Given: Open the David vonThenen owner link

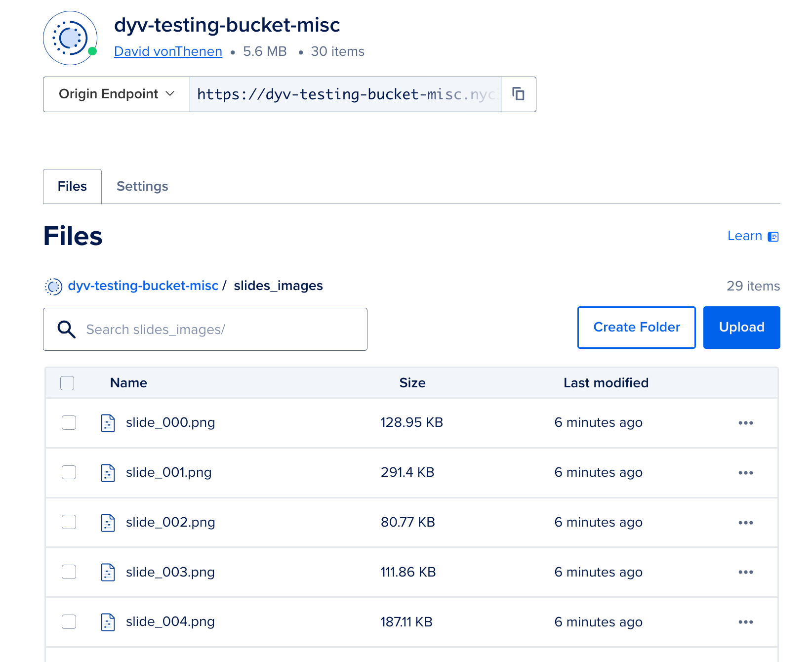Looking at the screenshot, I should tap(168, 51).
